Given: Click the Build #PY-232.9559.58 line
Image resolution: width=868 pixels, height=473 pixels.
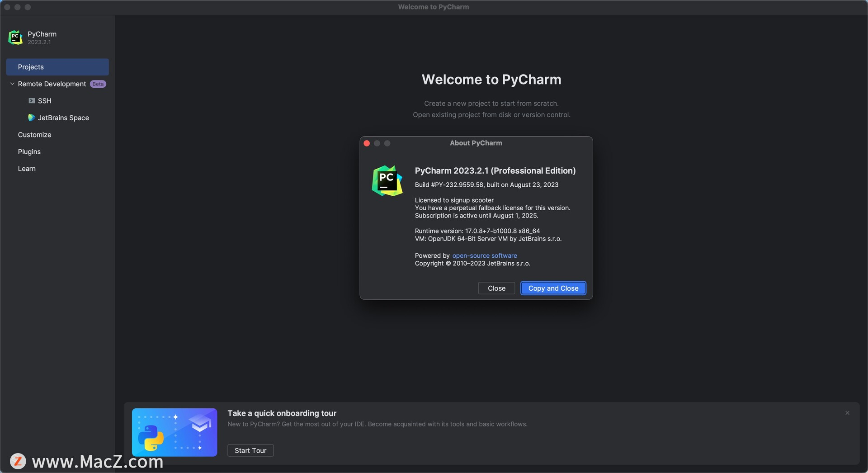Looking at the screenshot, I should (486, 184).
